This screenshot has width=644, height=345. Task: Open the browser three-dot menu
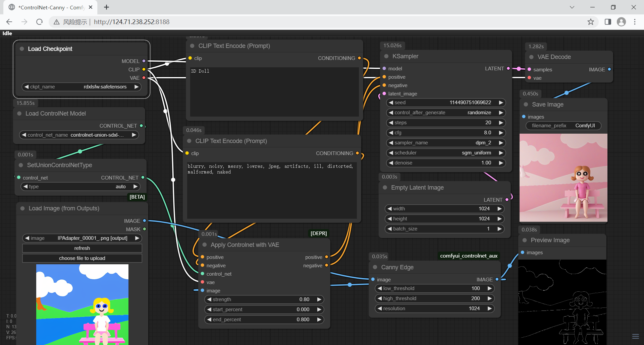coord(635,22)
